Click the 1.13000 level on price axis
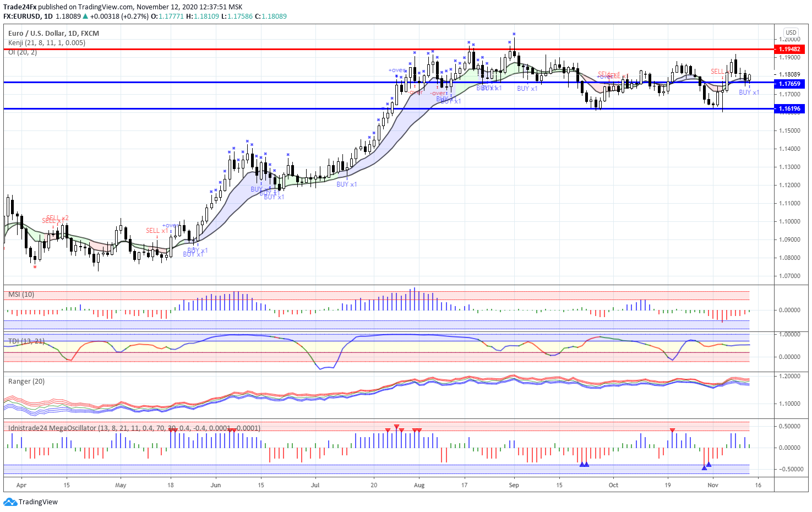Viewport: 812px width, 512px height. [x=789, y=167]
